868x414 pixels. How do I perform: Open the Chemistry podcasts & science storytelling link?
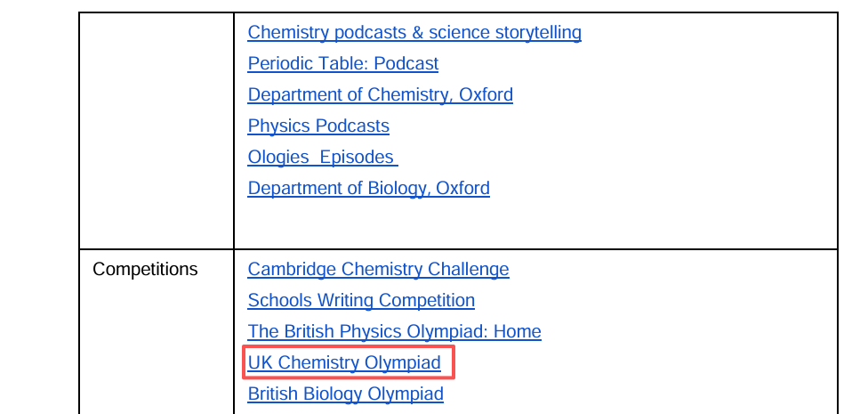tap(414, 33)
